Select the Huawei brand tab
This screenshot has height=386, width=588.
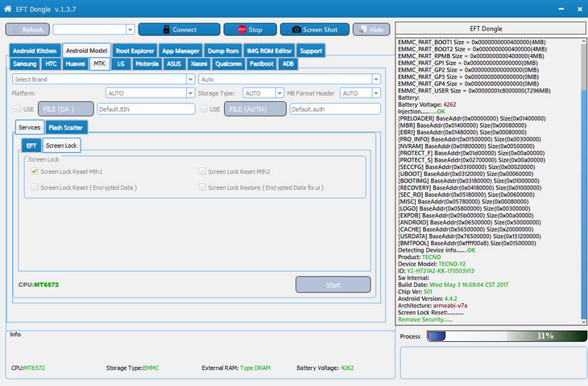click(75, 64)
